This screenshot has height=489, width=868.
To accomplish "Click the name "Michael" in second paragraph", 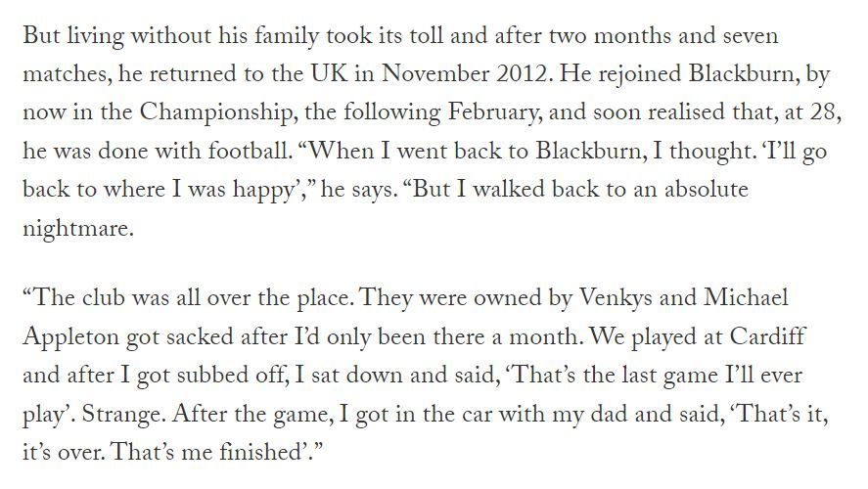I will tap(745, 297).
